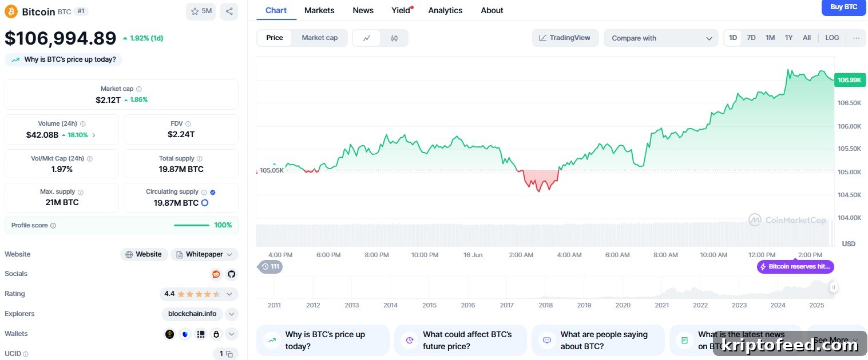Set chart range to 7D
This screenshot has height=360, width=868.
point(751,38)
